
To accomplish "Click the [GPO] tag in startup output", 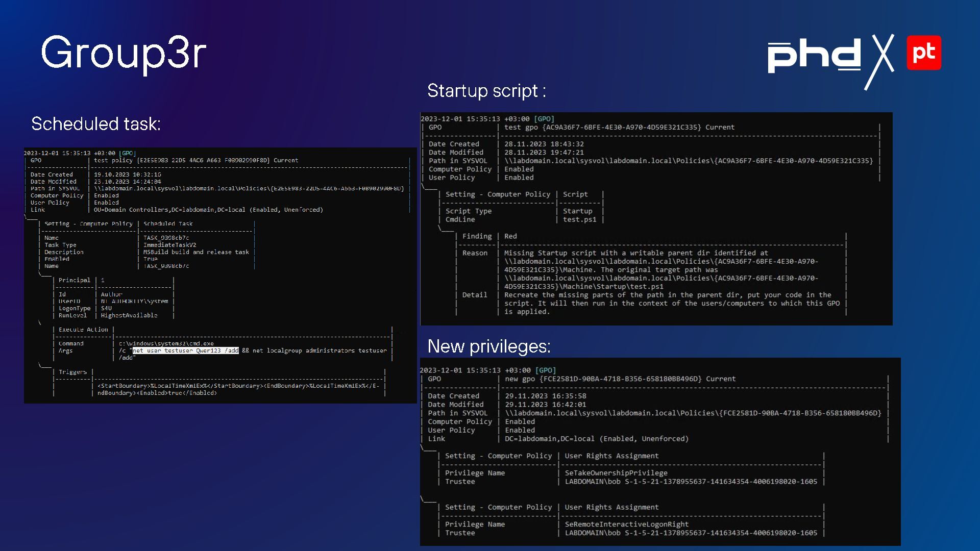I will pos(544,119).
